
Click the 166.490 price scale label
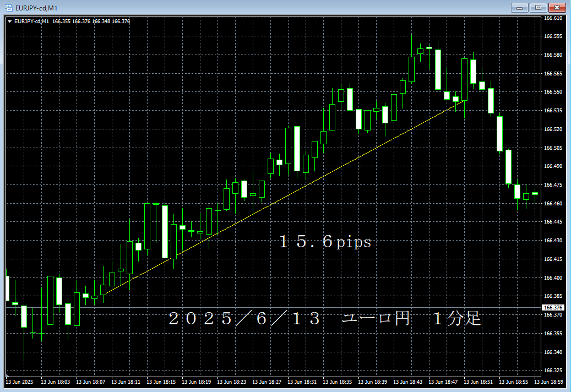[x=553, y=166]
